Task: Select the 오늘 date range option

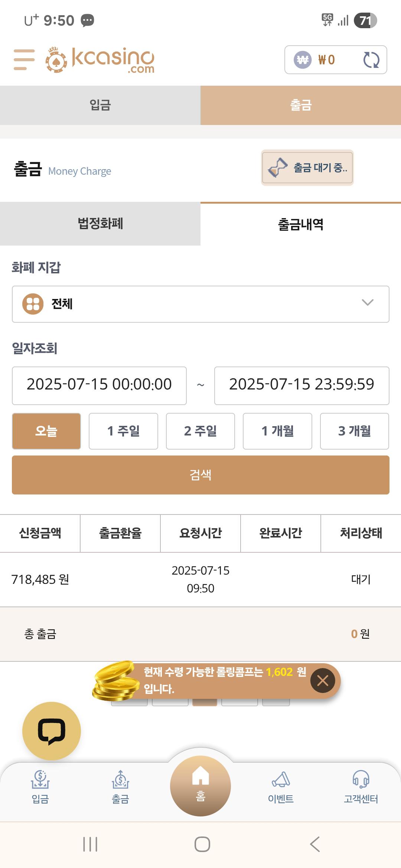Action: (x=46, y=431)
